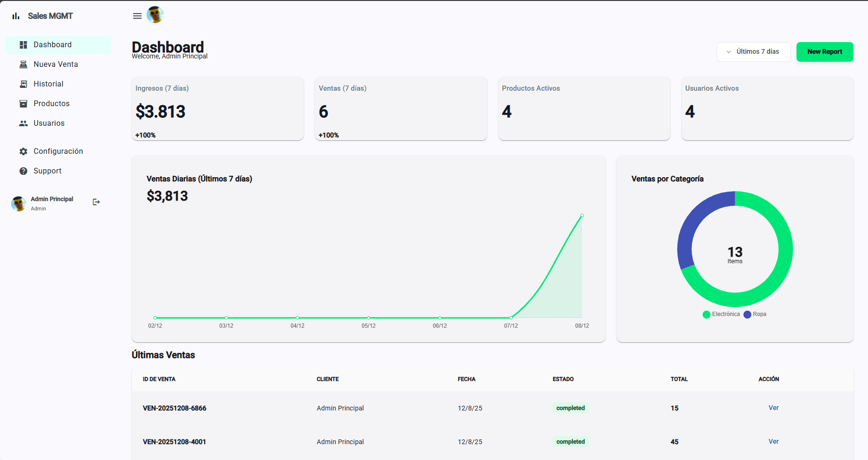
Task: Toggle the sidebar with the hamburger menu
Action: tap(137, 15)
